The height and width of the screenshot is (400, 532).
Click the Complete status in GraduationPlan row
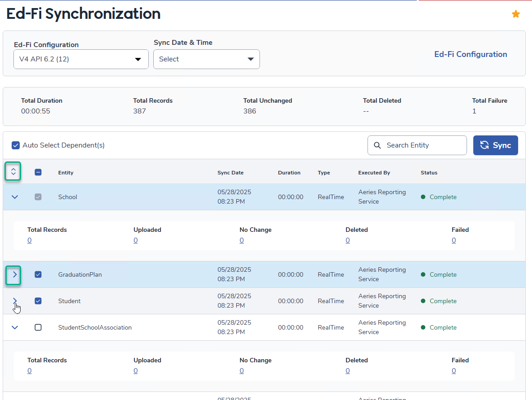439,274
